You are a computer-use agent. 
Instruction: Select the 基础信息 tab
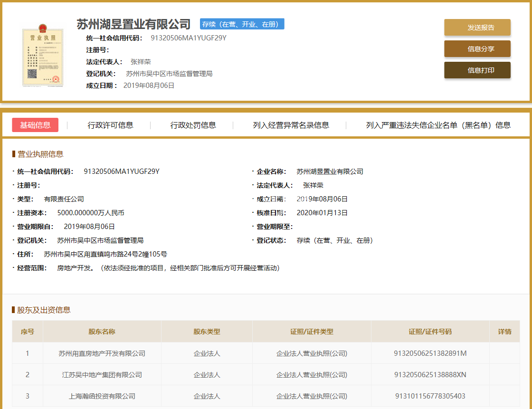click(x=35, y=125)
